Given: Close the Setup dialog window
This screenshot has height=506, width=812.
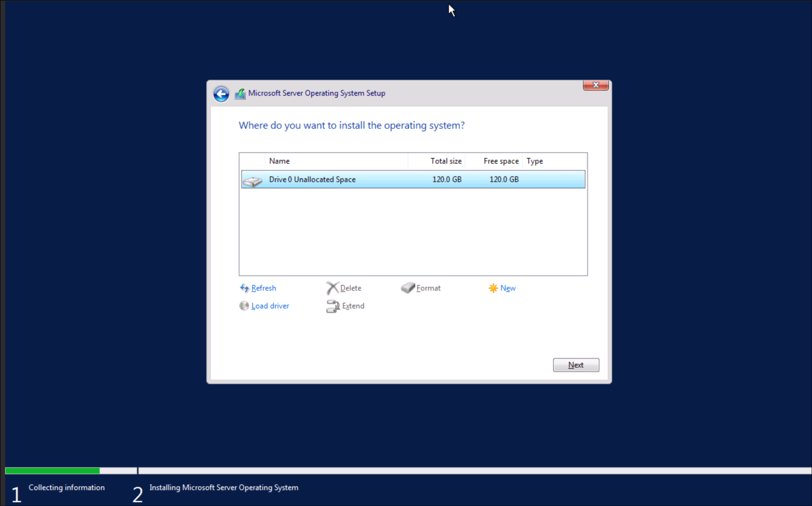Looking at the screenshot, I should (x=595, y=85).
